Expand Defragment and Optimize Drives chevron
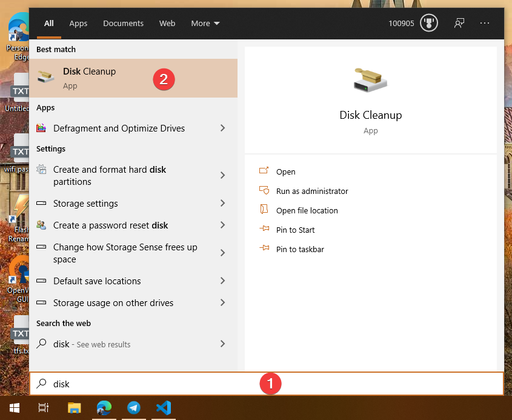This screenshot has width=512, height=420. click(223, 128)
